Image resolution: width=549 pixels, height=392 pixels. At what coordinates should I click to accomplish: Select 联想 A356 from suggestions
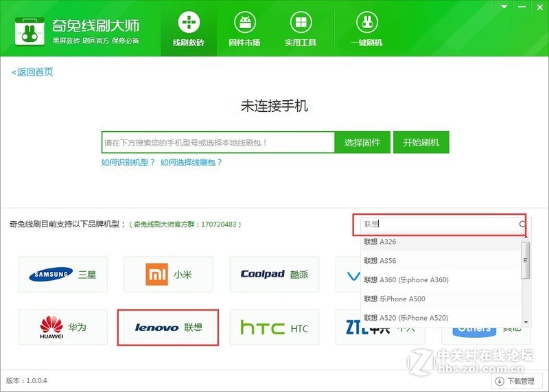click(441, 261)
